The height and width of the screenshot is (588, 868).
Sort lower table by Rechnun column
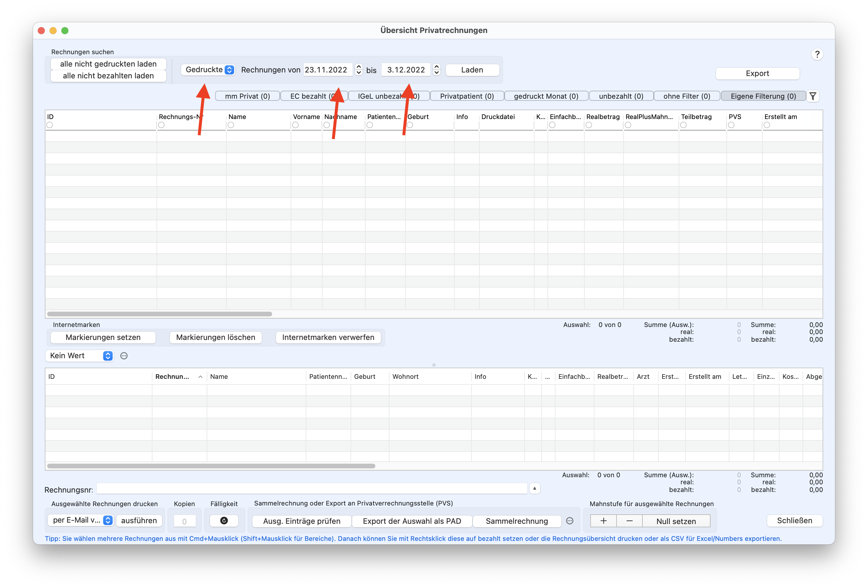179,377
